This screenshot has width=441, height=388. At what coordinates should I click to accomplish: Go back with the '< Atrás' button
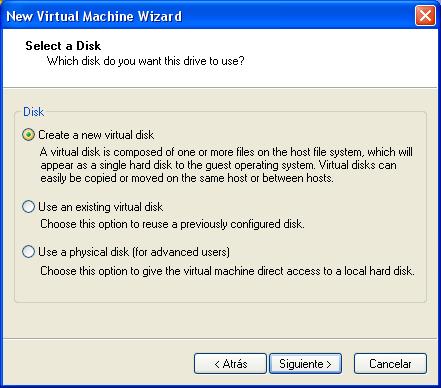click(230, 364)
